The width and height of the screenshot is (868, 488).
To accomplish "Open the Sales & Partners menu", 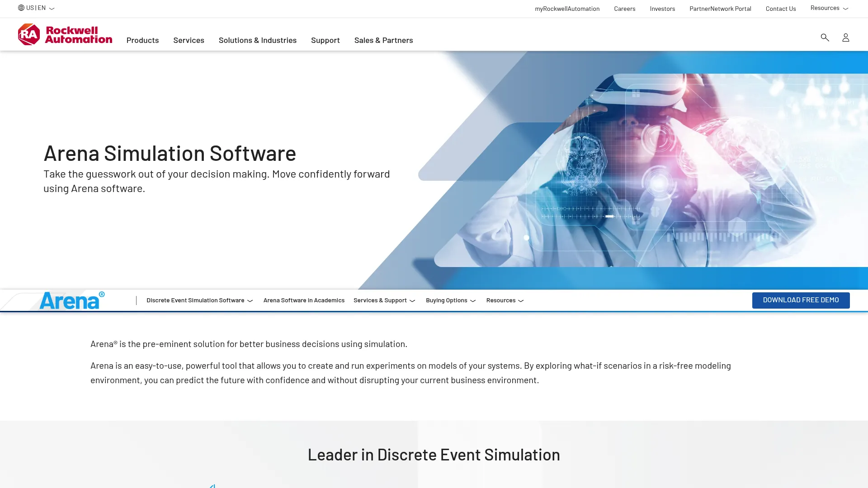I will tap(383, 40).
